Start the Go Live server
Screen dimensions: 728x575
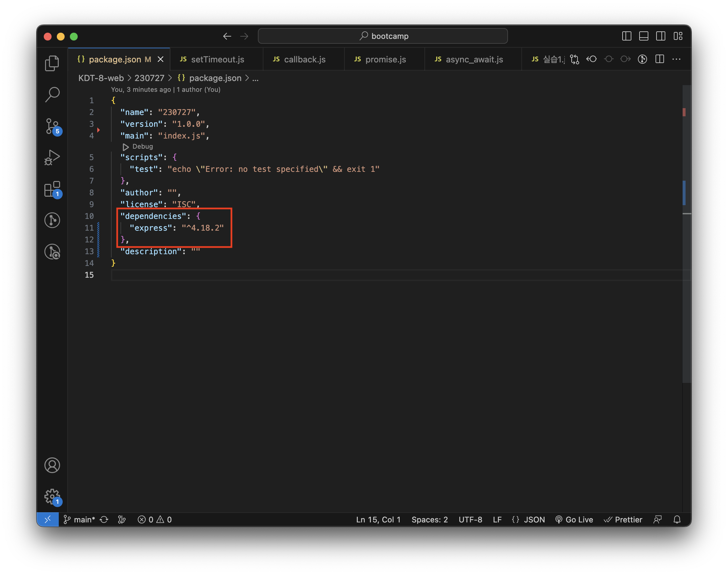(574, 519)
